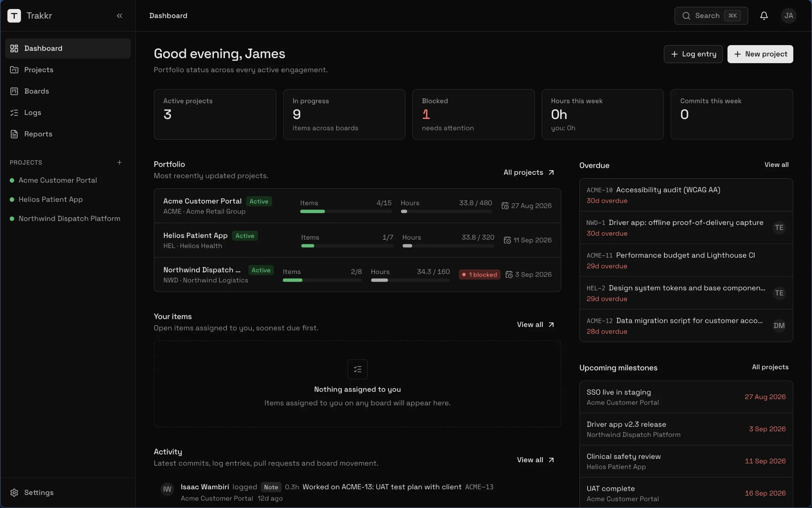Click the TE avatar on NWD-1 item
Viewport: 812px width, 508px height.
pos(779,228)
